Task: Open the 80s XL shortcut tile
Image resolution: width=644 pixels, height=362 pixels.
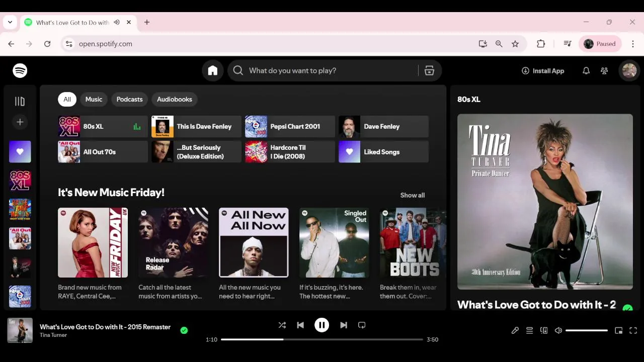Action: (103, 127)
